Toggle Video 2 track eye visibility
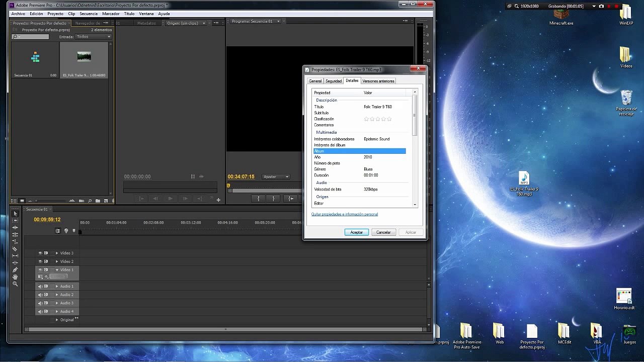 click(x=40, y=261)
